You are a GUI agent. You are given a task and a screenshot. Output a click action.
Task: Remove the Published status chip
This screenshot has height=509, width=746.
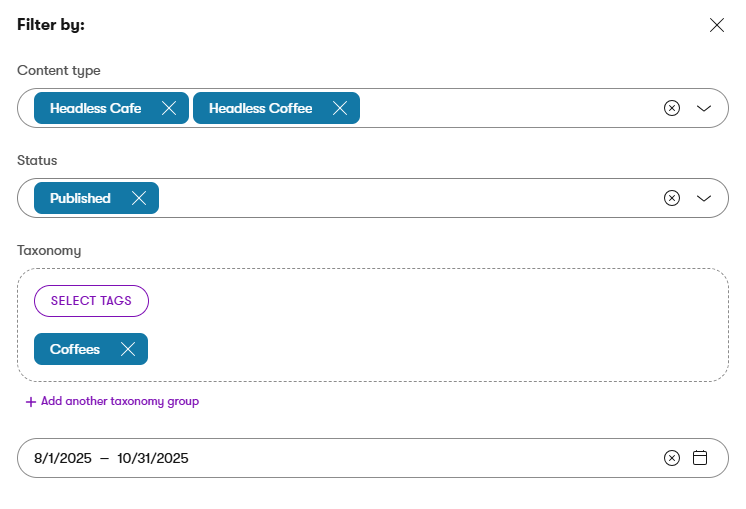pos(139,198)
